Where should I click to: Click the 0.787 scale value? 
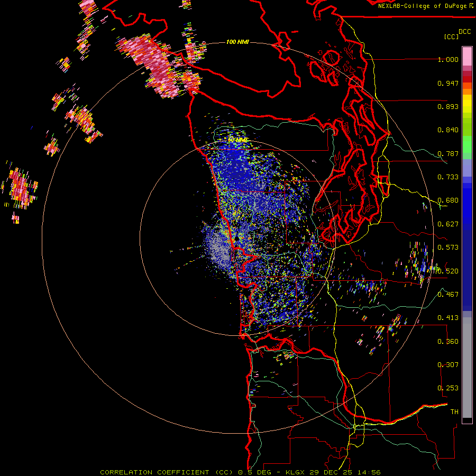pos(448,153)
